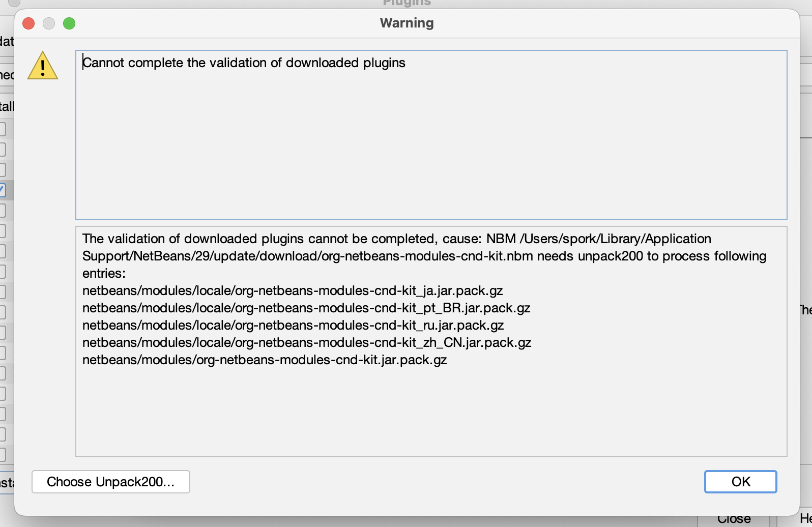Click the partially hidden Close button below dialog
Viewport: 812px width, 527px height.
(x=734, y=520)
